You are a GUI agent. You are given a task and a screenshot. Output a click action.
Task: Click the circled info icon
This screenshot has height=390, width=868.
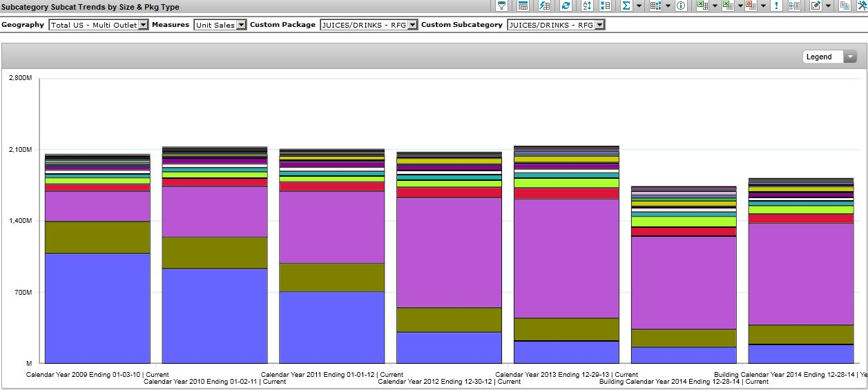tap(681, 6)
